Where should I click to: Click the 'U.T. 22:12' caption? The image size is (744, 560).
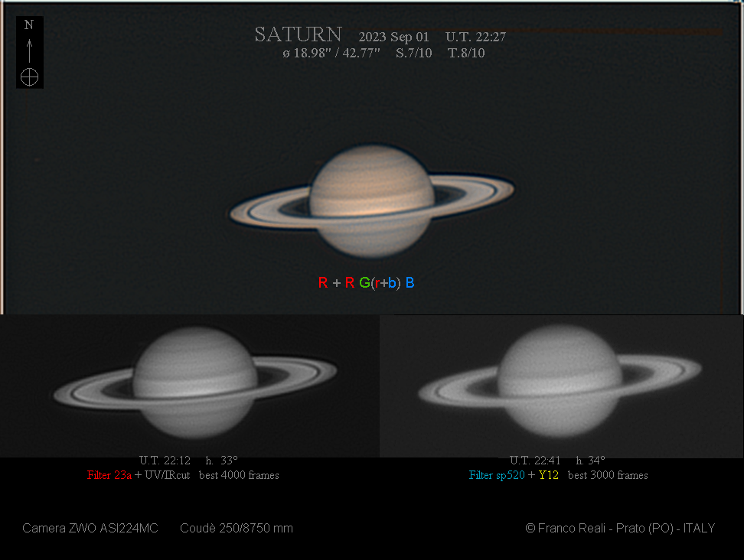tap(165, 461)
